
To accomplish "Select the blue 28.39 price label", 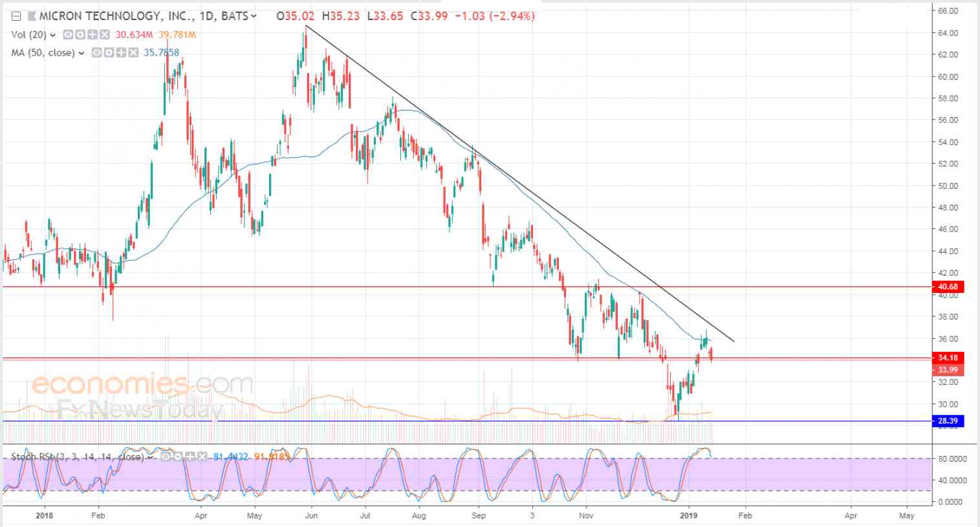I will [948, 421].
